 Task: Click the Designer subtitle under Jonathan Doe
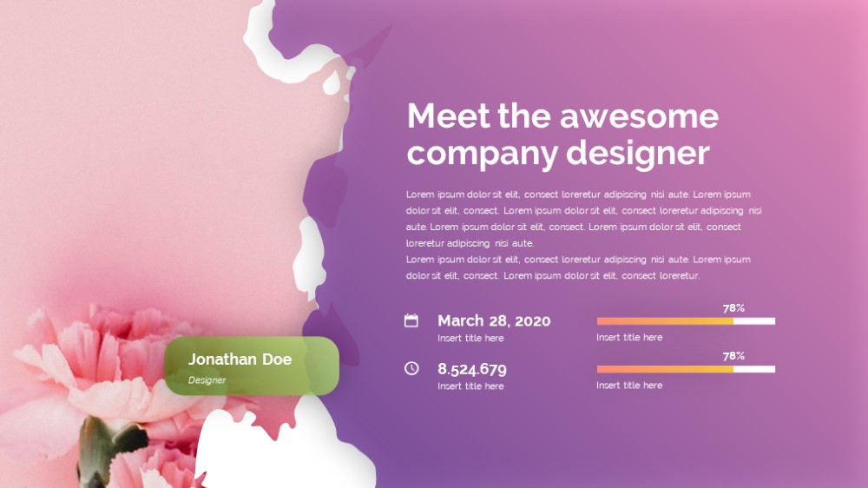[x=207, y=380]
